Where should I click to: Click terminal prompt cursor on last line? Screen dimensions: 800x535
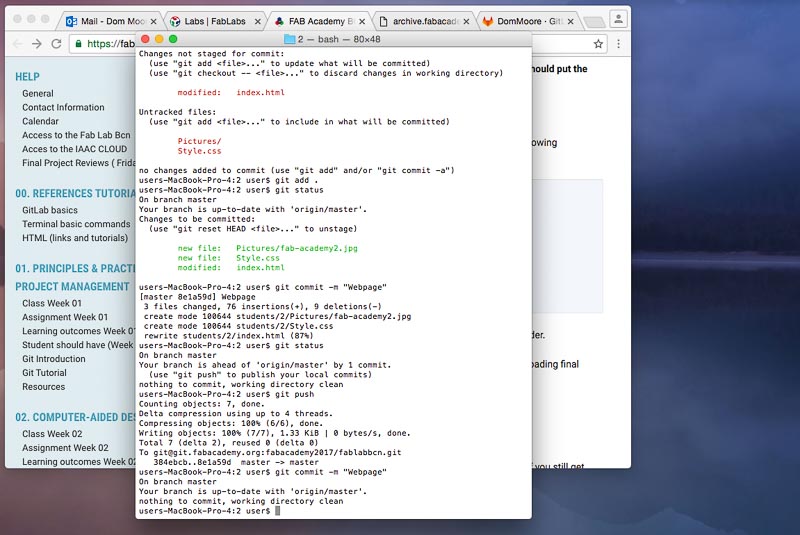pyautogui.click(x=278, y=511)
